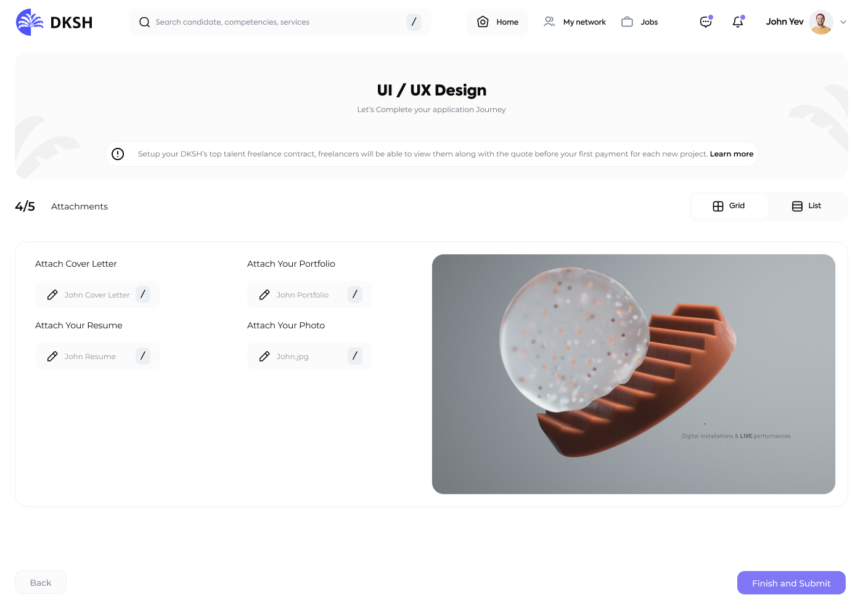Click slash button on John Portfolio field
The image size is (863, 616).
tap(355, 294)
